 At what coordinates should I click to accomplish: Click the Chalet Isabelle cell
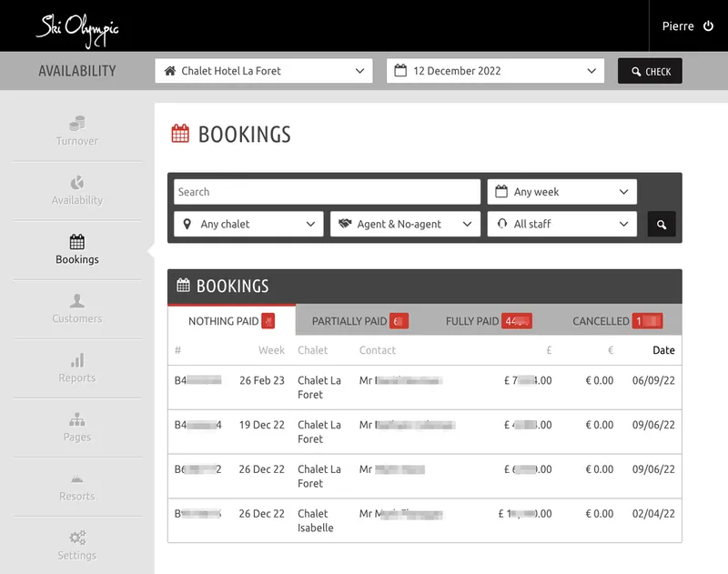[x=315, y=520]
